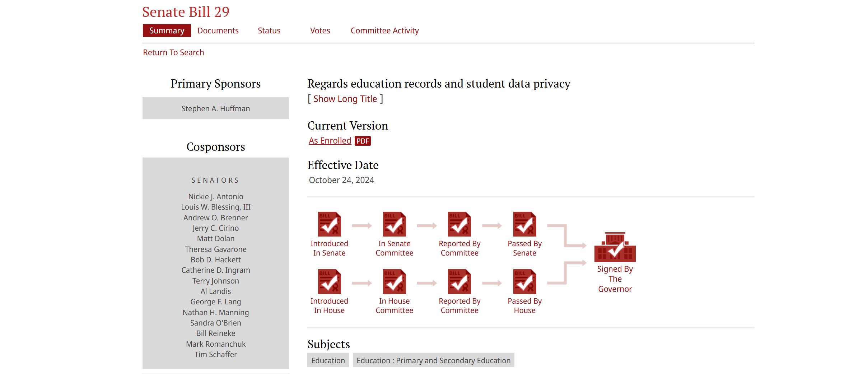This screenshot has height=374, width=868.
Task: Click the Education subject tag
Action: 328,360
